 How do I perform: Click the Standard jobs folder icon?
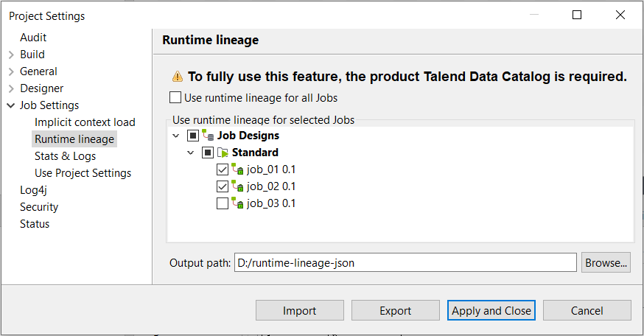223,153
